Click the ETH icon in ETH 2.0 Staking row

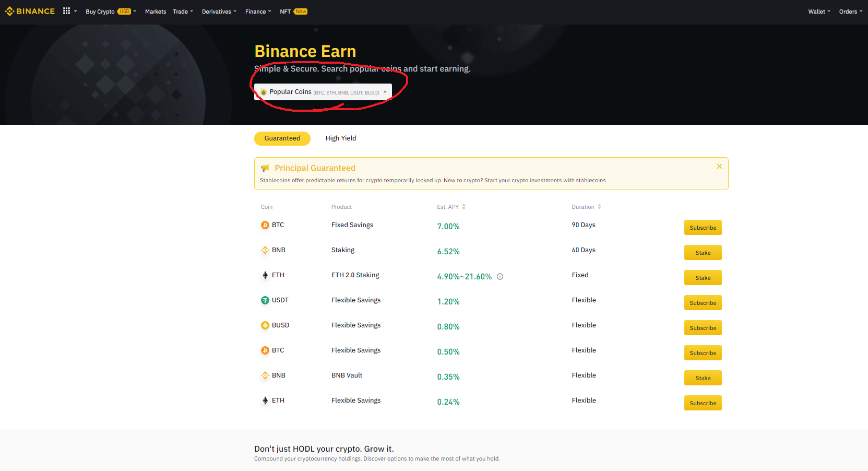tap(265, 275)
